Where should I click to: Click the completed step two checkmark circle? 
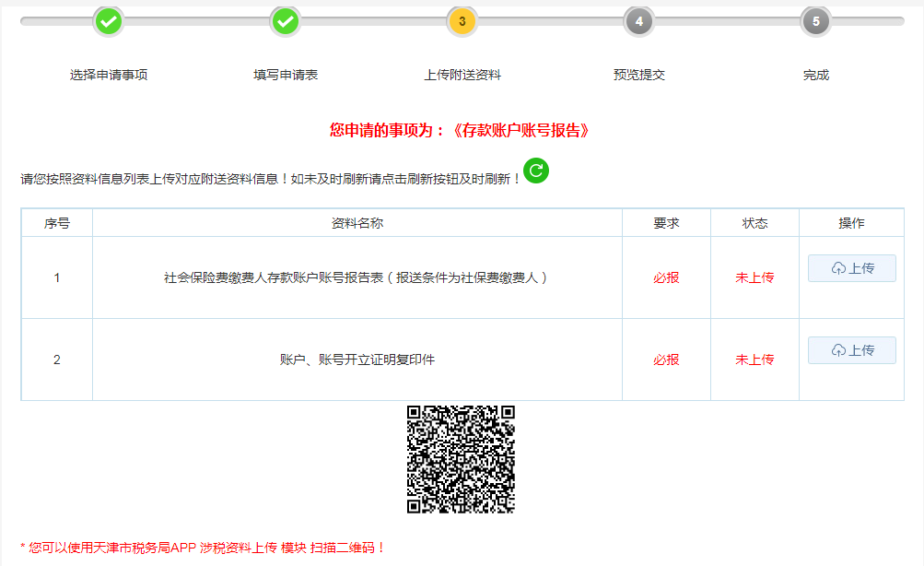coord(286,22)
